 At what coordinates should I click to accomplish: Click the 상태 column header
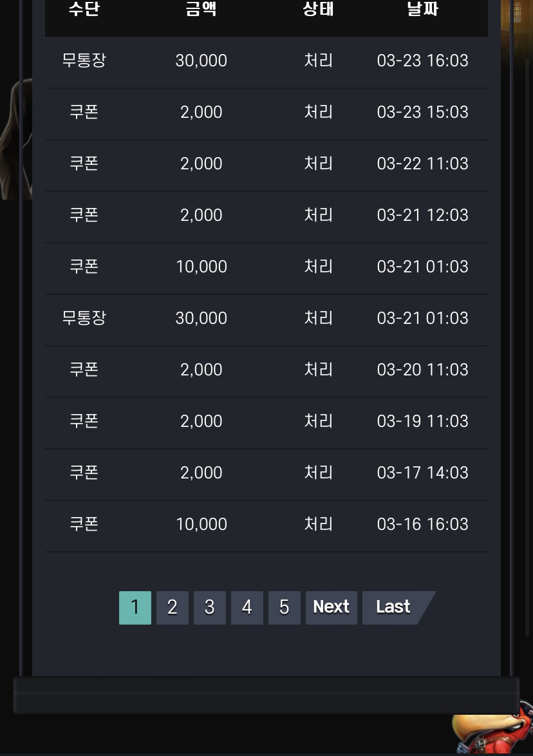click(x=318, y=9)
